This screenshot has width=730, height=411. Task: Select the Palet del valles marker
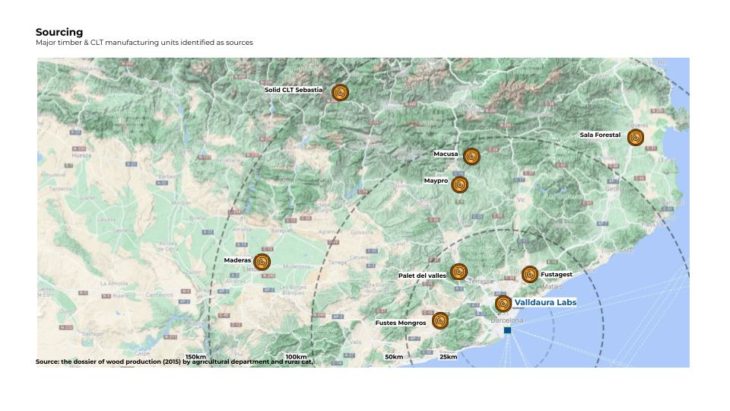pos(459,271)
